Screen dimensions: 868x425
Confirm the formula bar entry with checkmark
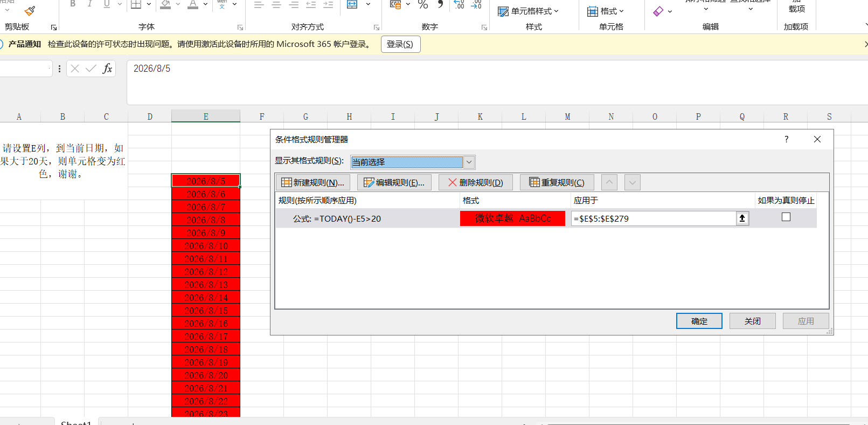[x=91, y=68]
